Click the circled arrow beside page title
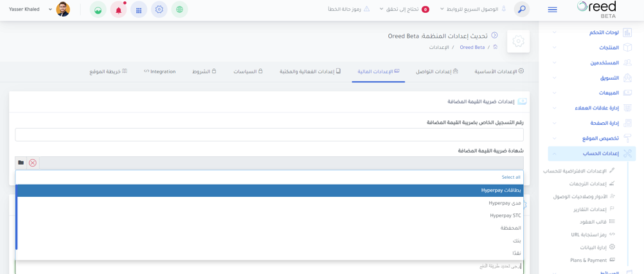Viewport: 644px width, 274px height. coord(494,36)
